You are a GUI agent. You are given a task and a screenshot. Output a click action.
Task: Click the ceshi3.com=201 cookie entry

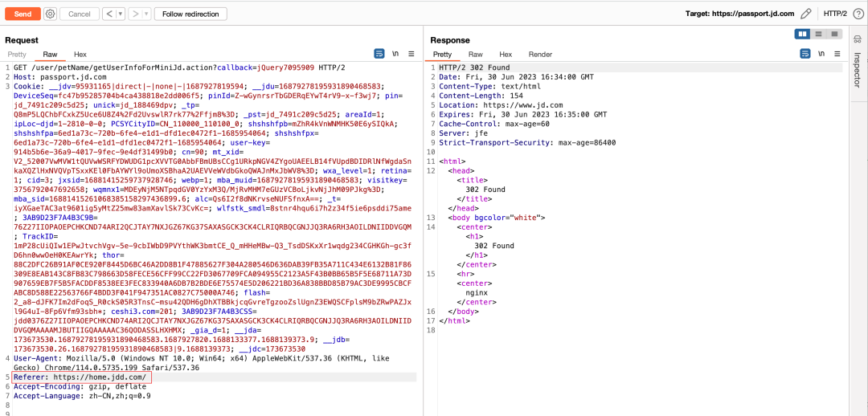pos(145,312)
